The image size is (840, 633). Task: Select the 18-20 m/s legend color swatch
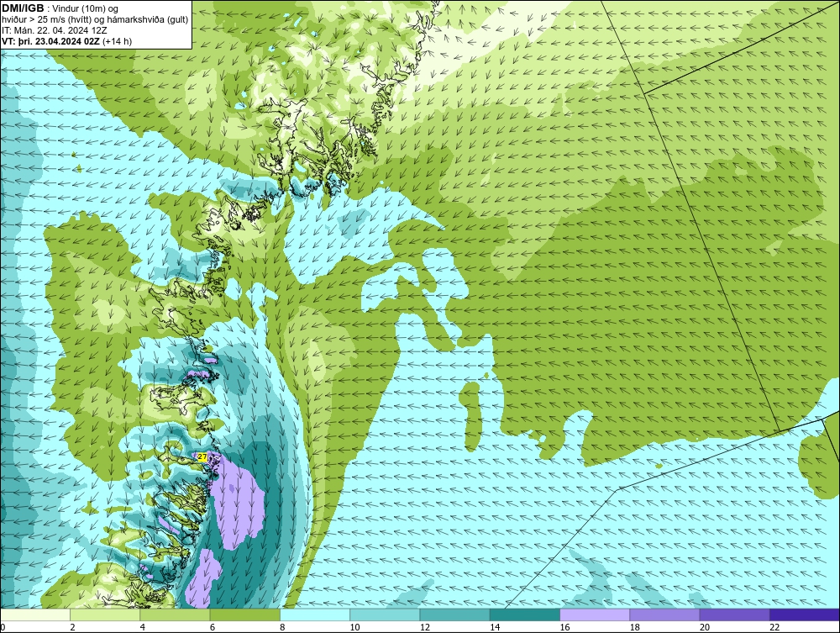664,615
